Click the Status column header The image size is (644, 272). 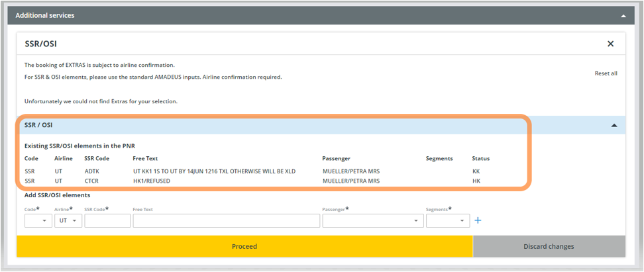click(480, 159)
